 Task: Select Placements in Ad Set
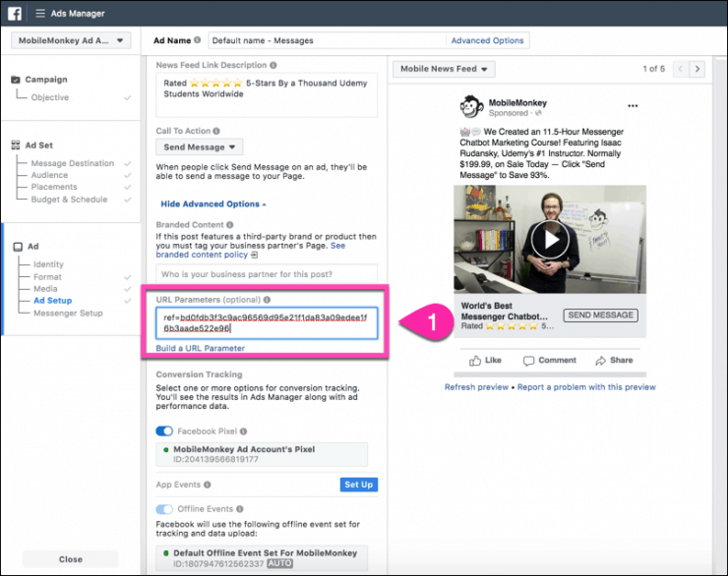(54, 187)
